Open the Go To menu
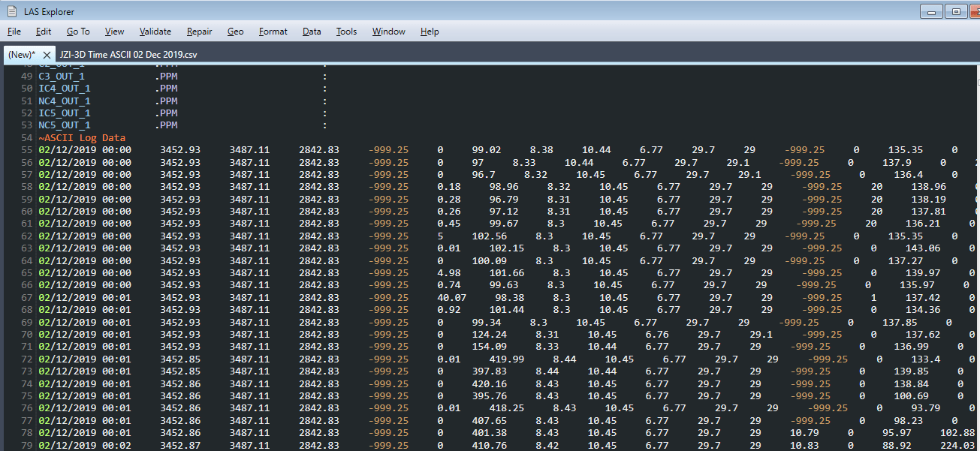This screenshot has width=980, height=451. 78,32
